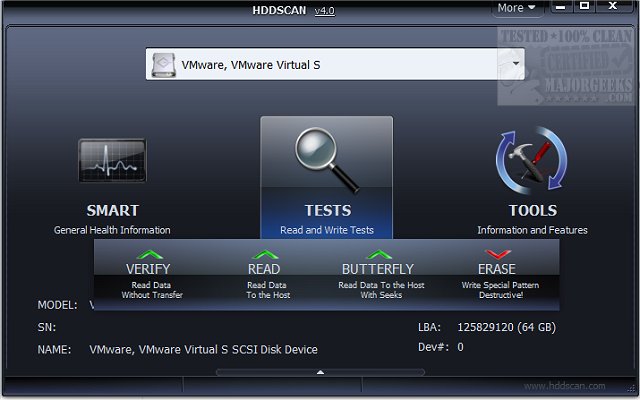Click the Dev#: label

coord(433,347)
